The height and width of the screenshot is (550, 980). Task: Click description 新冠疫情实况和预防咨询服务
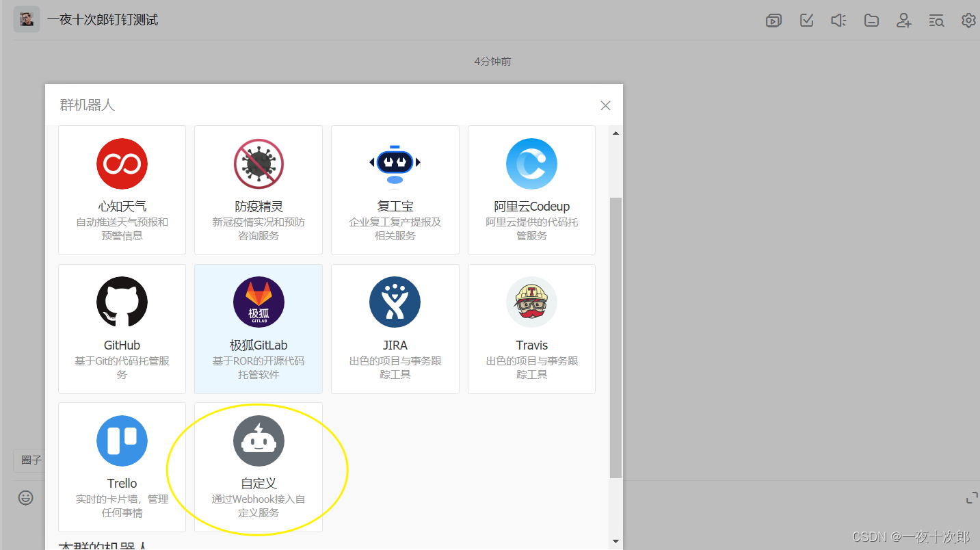pos(259,229)
